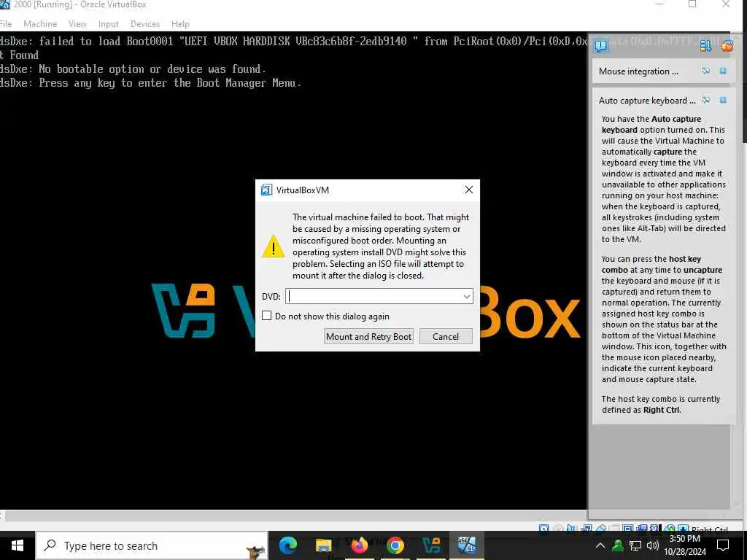Click forbid icon on Mouse integration notice
Viewport: 747px width, 560px height.
click(705, 71)
